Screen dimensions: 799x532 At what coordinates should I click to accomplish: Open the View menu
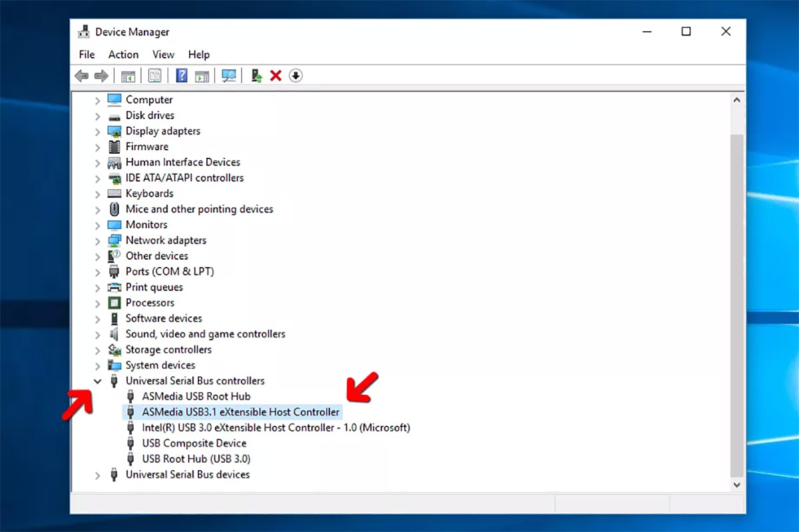(163, 55)
